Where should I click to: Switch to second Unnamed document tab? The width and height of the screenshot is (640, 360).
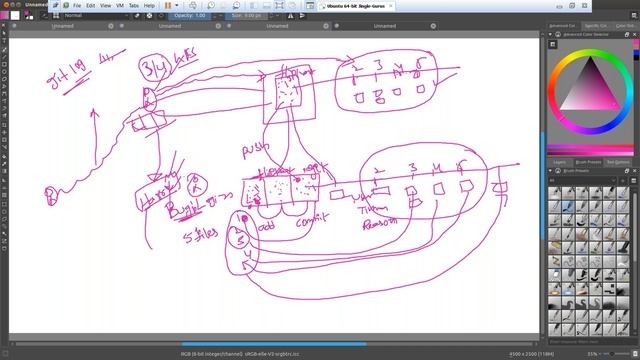170,26
